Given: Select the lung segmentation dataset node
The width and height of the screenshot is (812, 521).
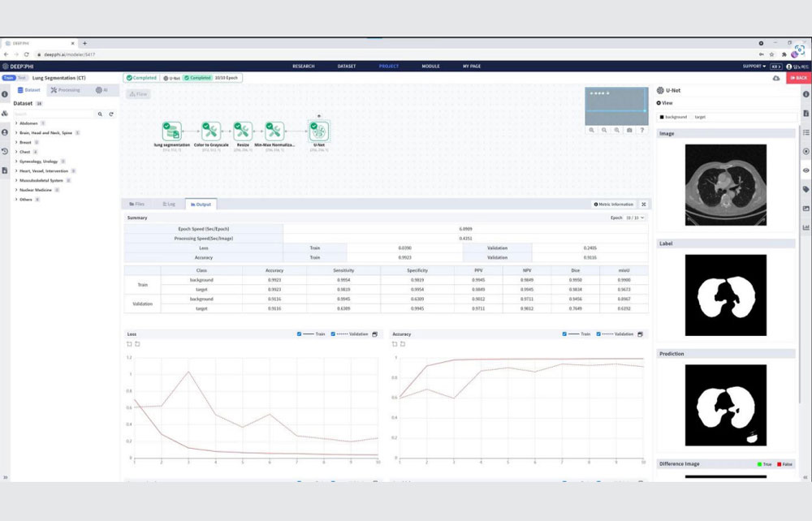Looking at the screenshot, I should click(x=172, y=131).
